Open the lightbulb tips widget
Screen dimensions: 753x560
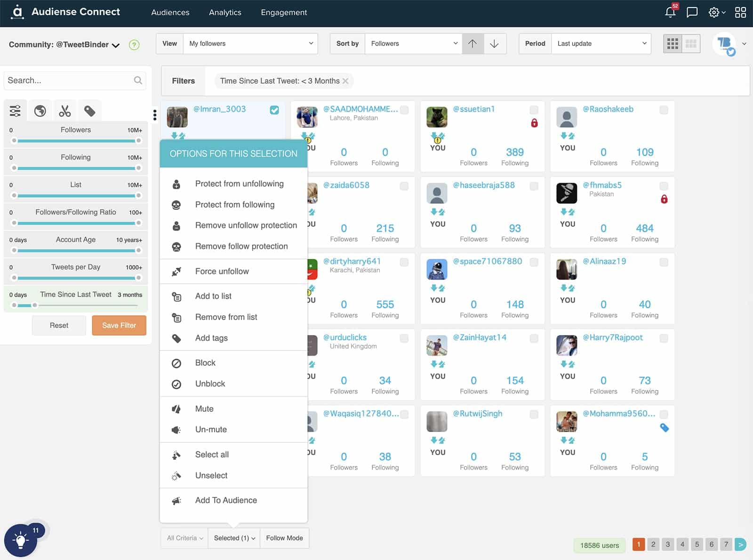(21, 540)
